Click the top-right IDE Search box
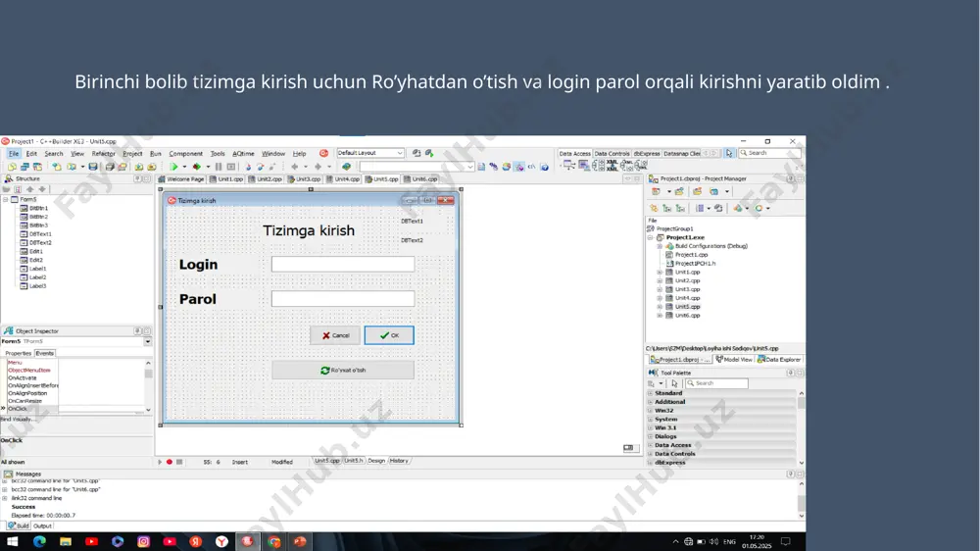980x551 pixels. [x=769, y=153]
